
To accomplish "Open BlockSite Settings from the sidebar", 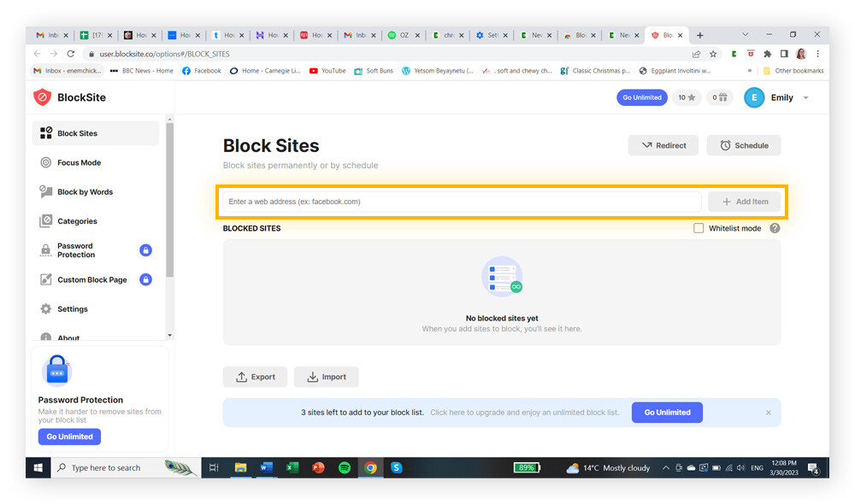I will pos(73,308).
